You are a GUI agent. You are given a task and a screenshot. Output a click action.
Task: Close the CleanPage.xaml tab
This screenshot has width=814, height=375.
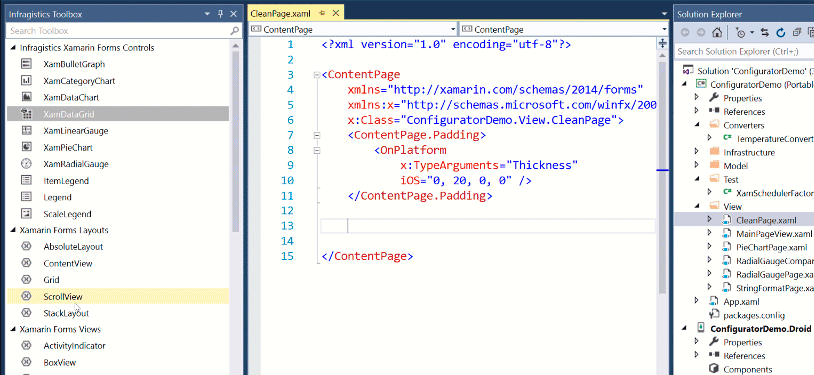(335, 14)
